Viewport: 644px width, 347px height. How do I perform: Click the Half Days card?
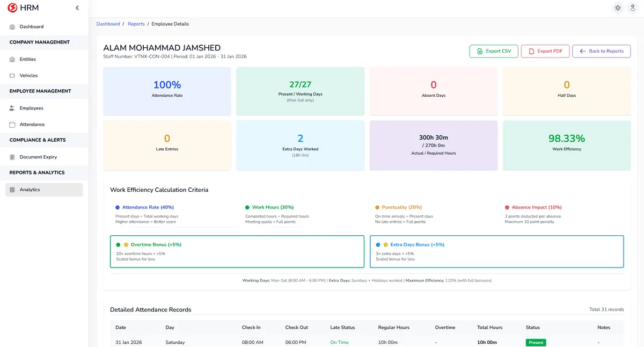pyautogui.click(x=567, y=91)
